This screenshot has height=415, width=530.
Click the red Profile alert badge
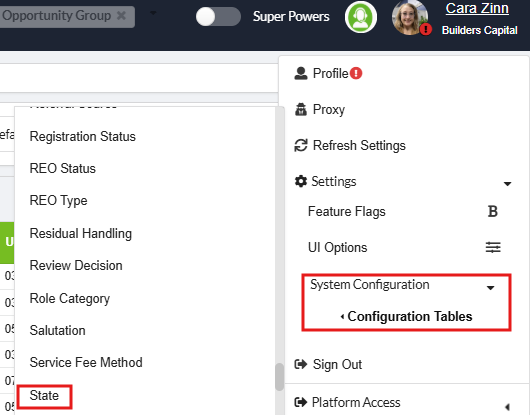click(x=356, y=73)
